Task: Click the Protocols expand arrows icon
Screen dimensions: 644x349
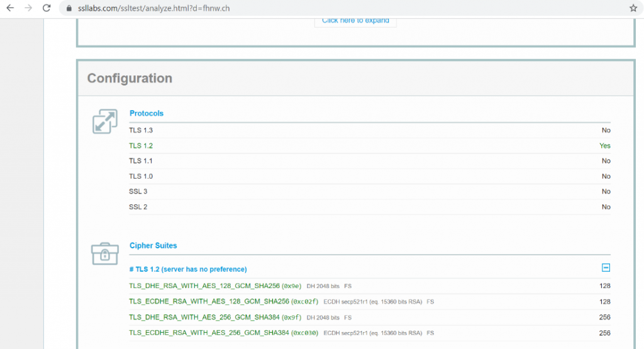Action: tap(104, 121)
